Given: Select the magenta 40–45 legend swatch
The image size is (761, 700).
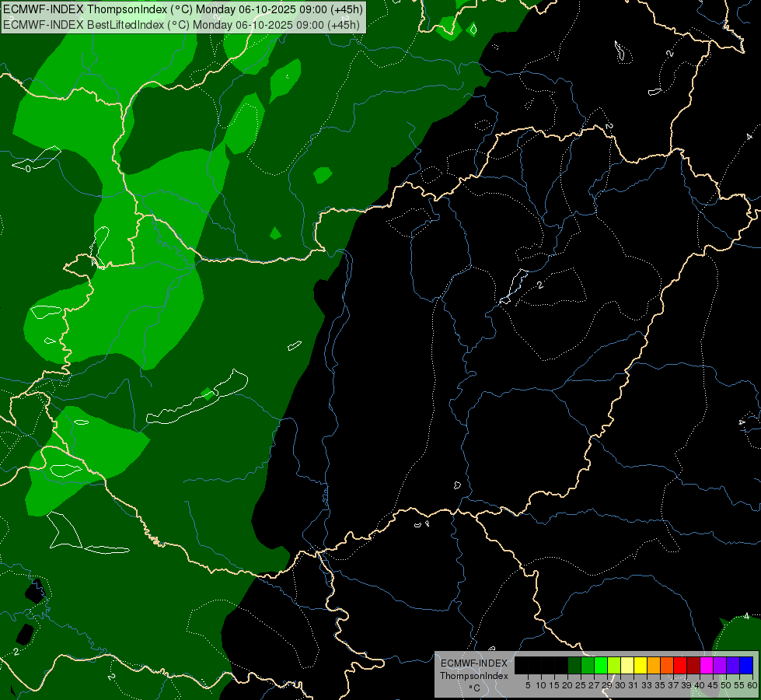Looking at the screenshot, I should tap(707, 665).
